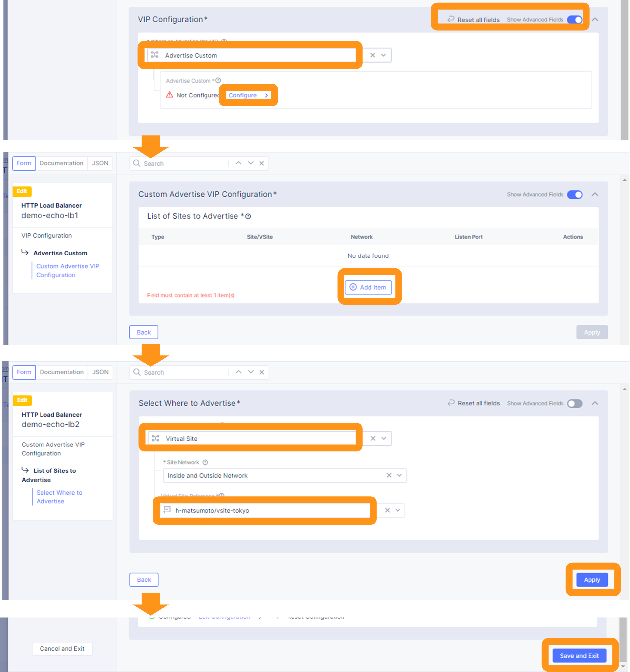
Task: Click the Add Item button
Action: [x=368, y=287]
